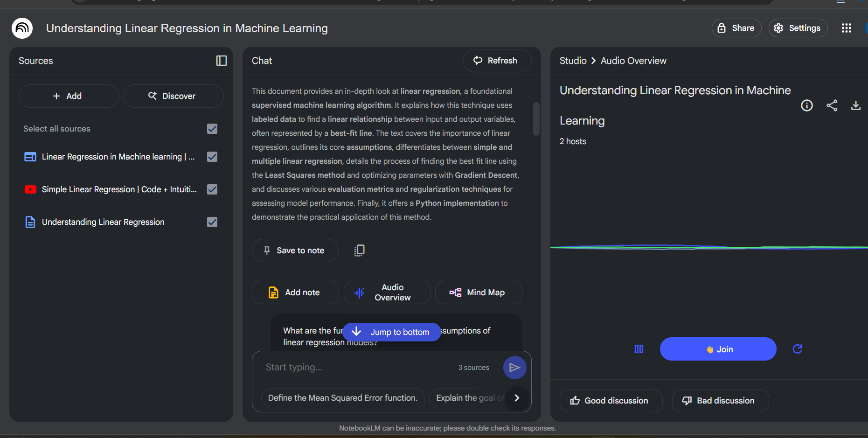Screen dimensions: 868x438
Task: Click the Join button
Action: tap(718, 349)
